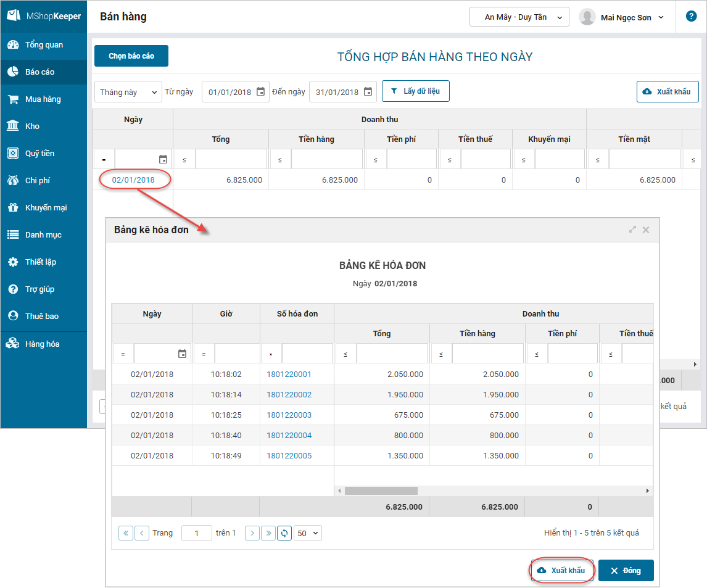
Task: Open the Khuyến mại sidebar menu
Action: pyautogui.click(x=46, y=208)
